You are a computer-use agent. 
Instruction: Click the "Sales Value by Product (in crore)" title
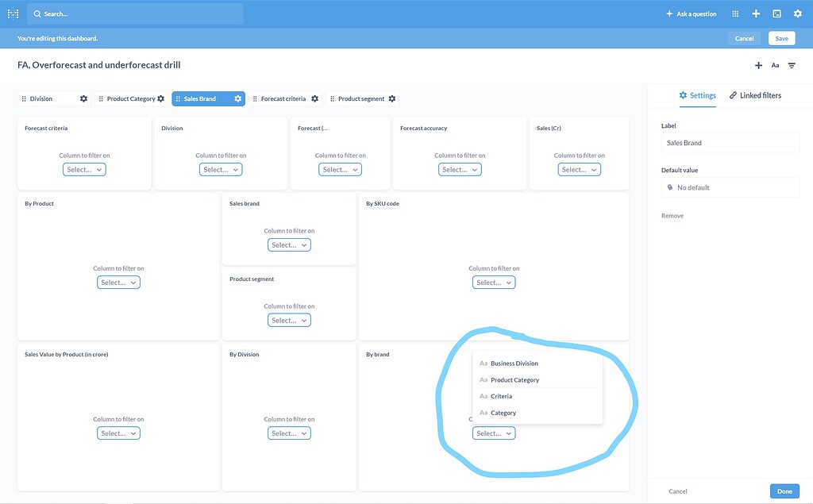coord(67,355)
